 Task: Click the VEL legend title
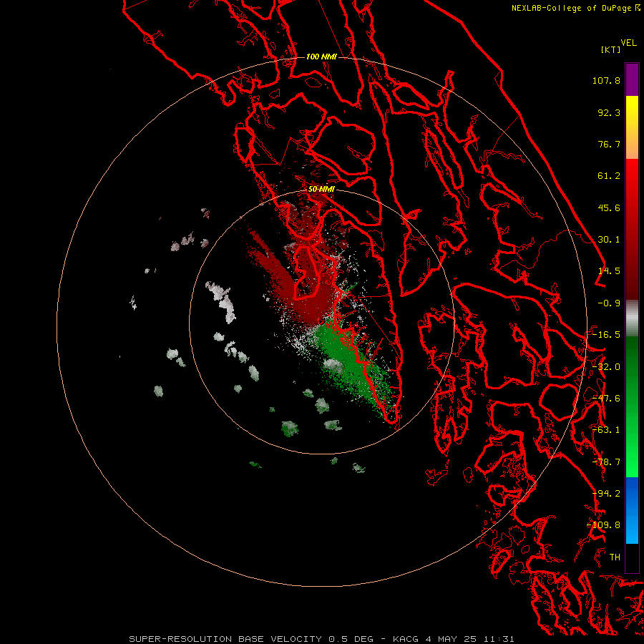coord(628,43)
